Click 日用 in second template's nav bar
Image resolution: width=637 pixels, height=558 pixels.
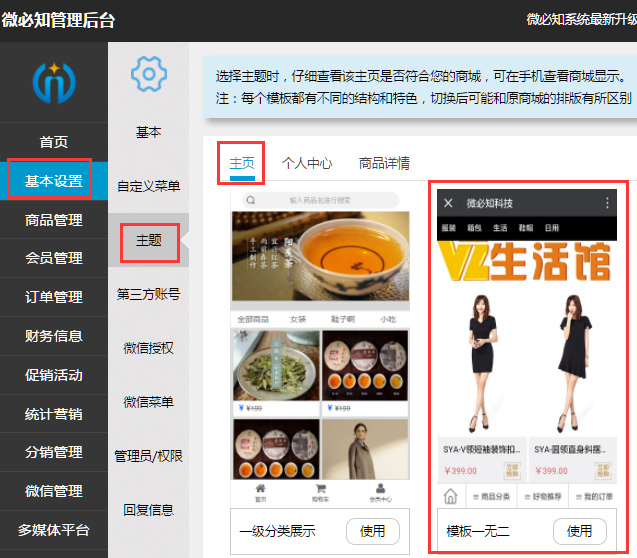552,228
